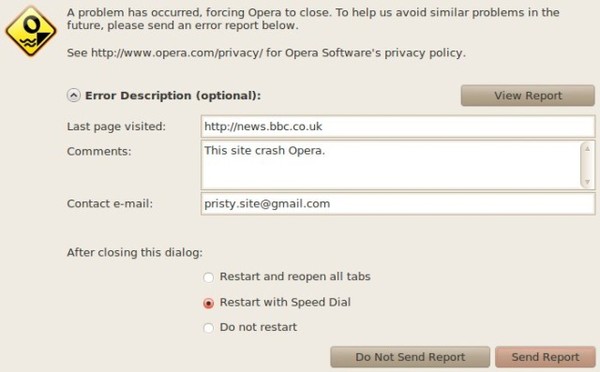This screenshot has width=600, height=372.
Task: Click the Opera crash warning icon
Action: pos(31,31)
